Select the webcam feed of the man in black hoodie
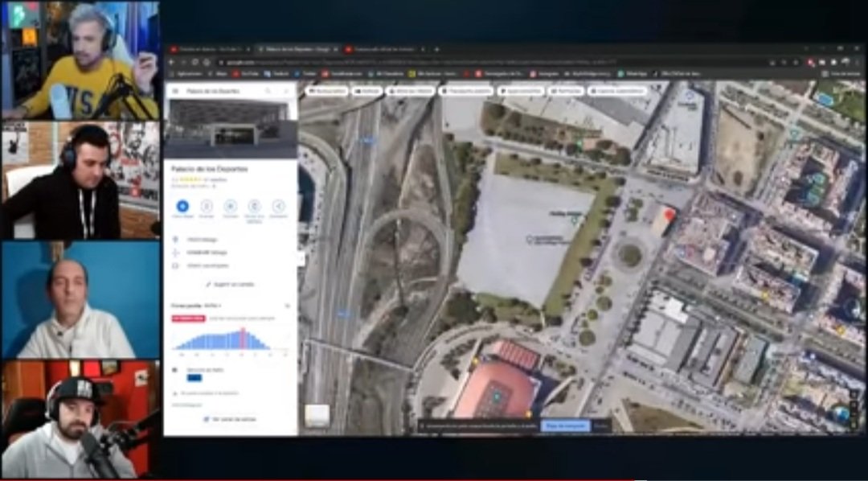868x481 pixels. point(81,180)
